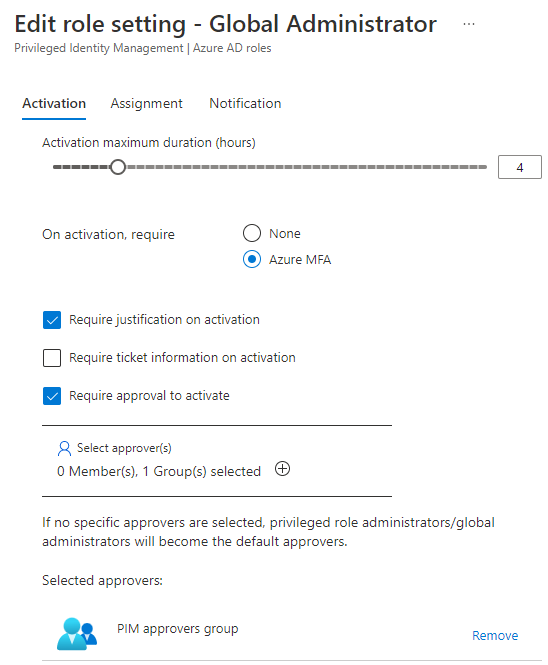Screen dimensions: 548x665
Task: Uncheck Require approval to activate
Action: (52, 396)
